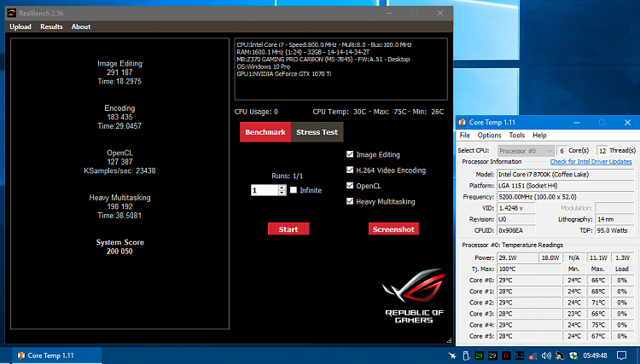Uncheck the Heavy Multitasking checkbox
Screen dimensions: 640x364
350,201
